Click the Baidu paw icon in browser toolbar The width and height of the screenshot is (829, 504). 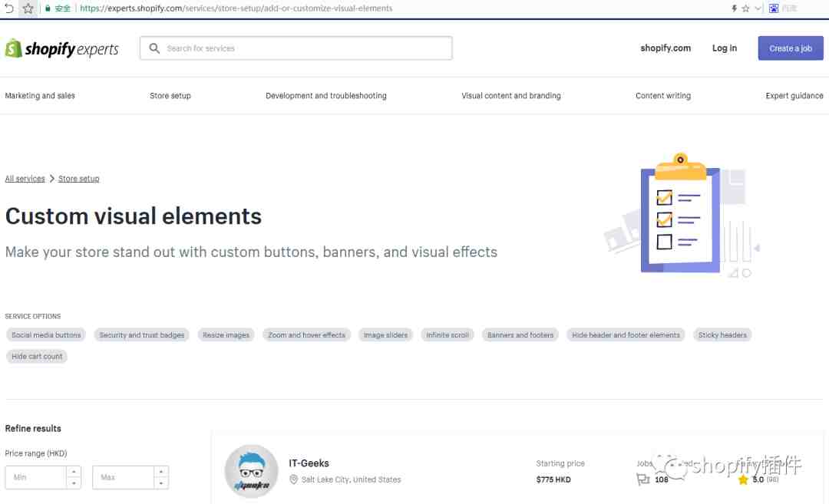pyautogui.click(x=774, y=8)
